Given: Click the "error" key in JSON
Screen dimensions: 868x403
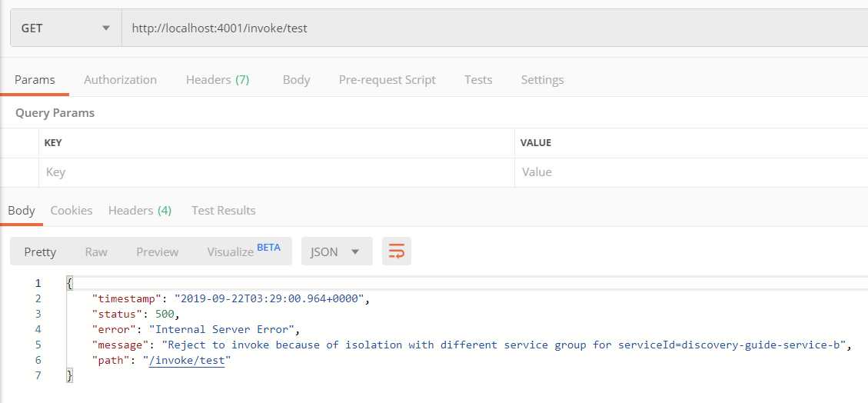Looking at the screenshot, I should point(114,329).
